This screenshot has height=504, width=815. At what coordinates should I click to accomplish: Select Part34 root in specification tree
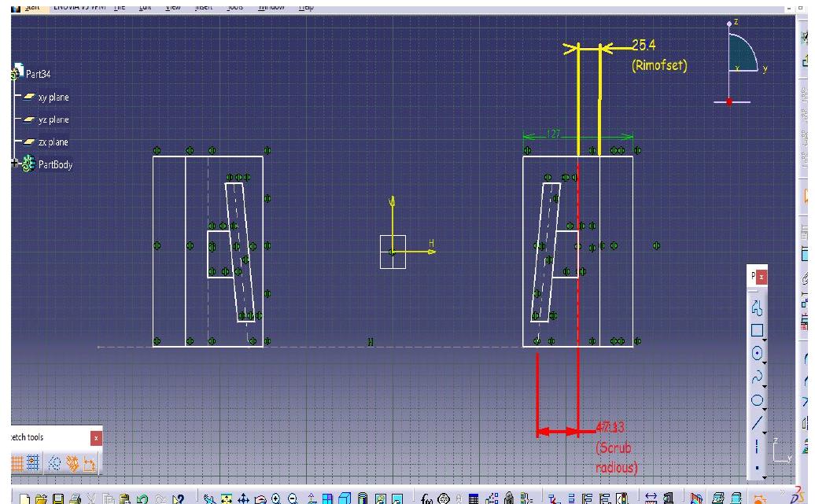click(x=38, y=74)
